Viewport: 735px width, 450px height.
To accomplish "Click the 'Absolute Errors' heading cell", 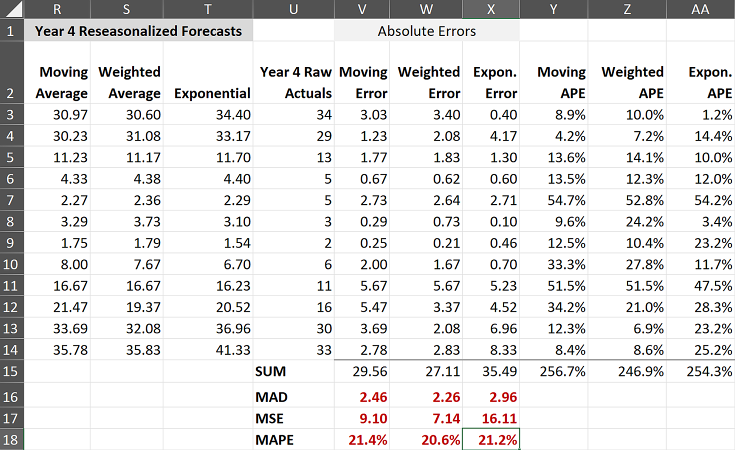I will [427, 31].
